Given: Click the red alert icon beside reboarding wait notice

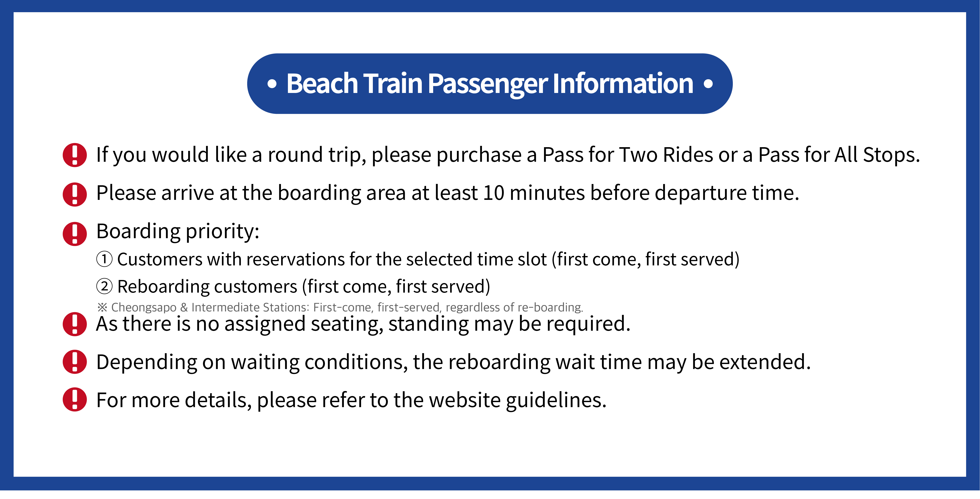Looking at the screenshot, I should pyautogui.click(x=74, y=362).
